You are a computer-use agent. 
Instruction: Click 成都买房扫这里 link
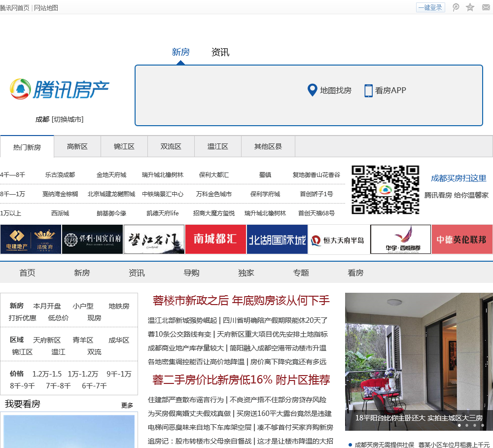tap(458, 178)
